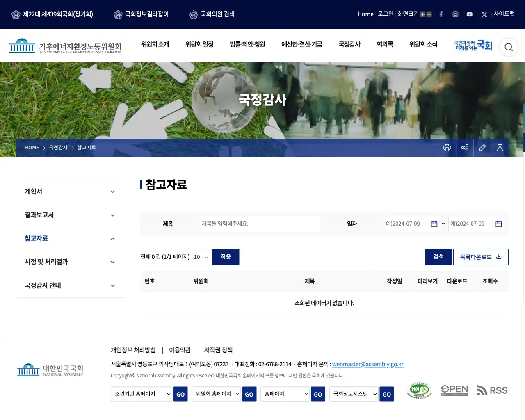
Task: Open 국회정보길라잡이 link
Action: coord(141,14)
